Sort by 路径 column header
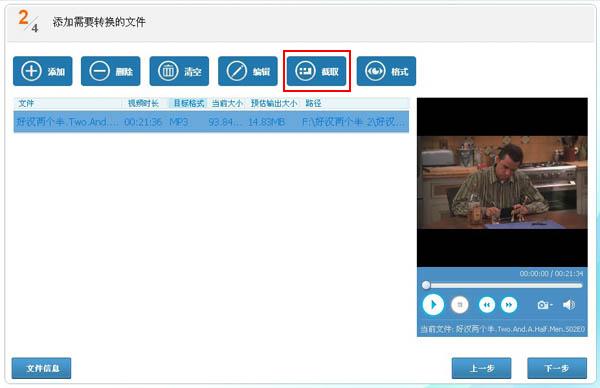This screenshot has width=600, height=388. coord(313,103)
